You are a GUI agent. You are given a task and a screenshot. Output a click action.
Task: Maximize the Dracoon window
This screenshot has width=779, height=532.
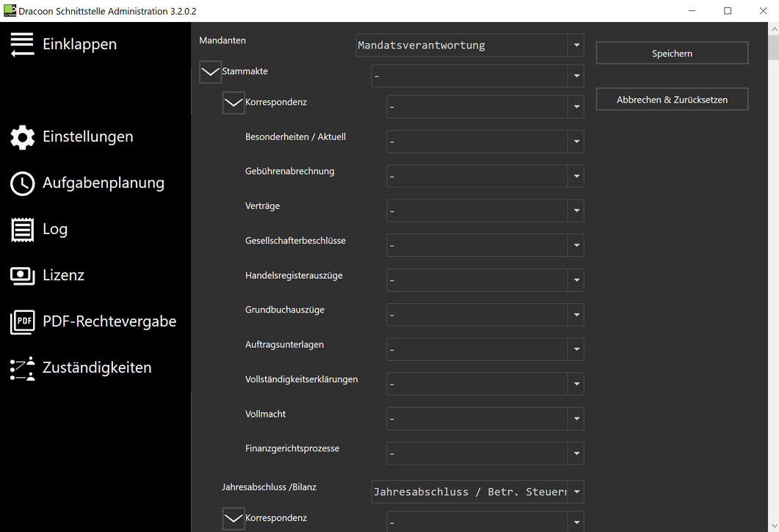(x=728, y=10)
